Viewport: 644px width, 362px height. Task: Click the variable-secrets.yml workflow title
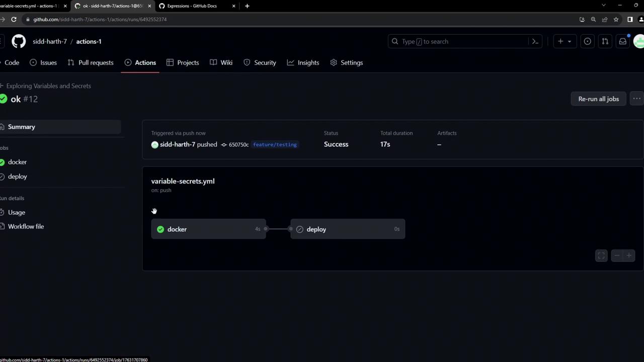pyautogui.click(x=183, y=181)
